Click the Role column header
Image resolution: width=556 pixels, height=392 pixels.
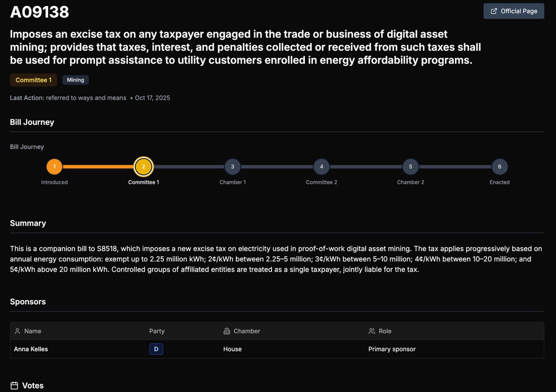point(385,331)
